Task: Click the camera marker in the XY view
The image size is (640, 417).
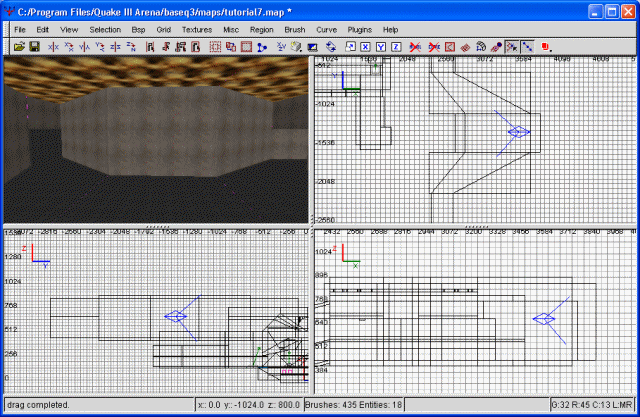Action: [519, 132]
